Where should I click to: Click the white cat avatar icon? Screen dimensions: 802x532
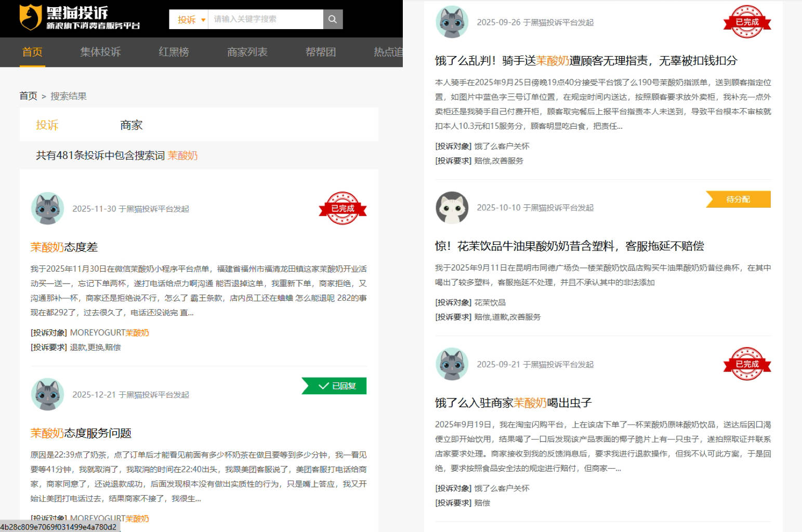pyautogui.click(x=452, y=208)
